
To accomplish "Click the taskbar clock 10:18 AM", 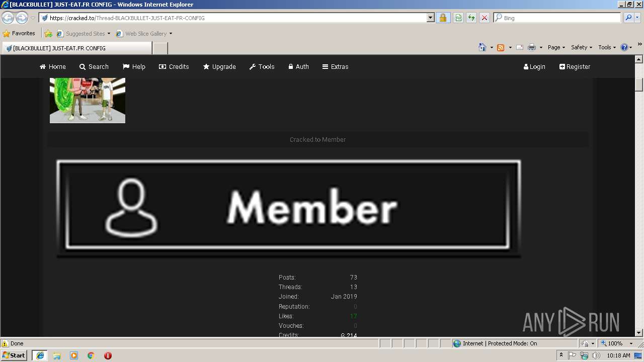I will coord(618,355).
